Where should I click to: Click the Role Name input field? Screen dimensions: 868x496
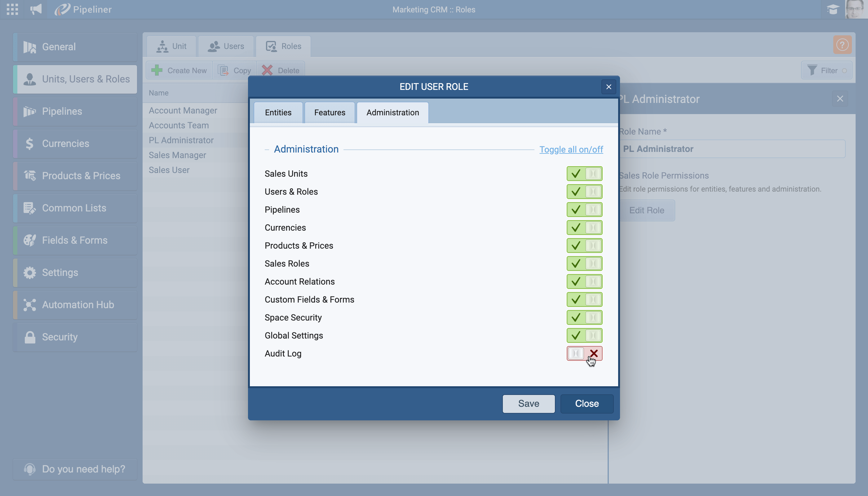[732, 149]
